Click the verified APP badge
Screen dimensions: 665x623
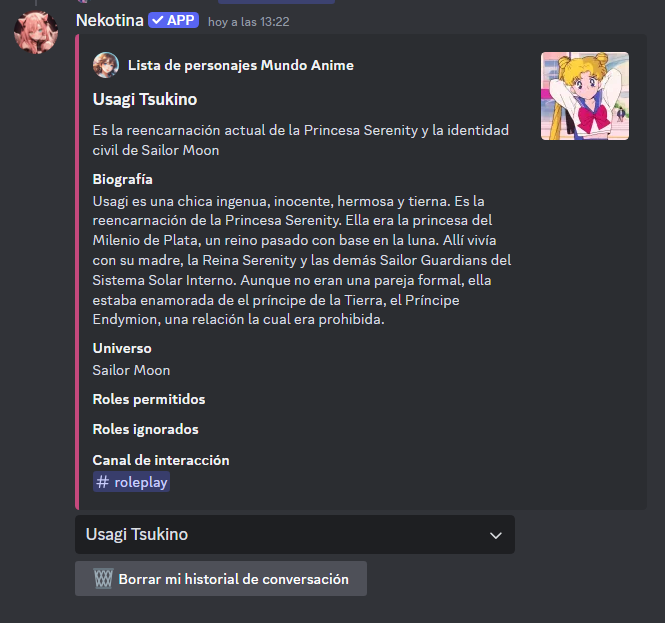[173, 20]
